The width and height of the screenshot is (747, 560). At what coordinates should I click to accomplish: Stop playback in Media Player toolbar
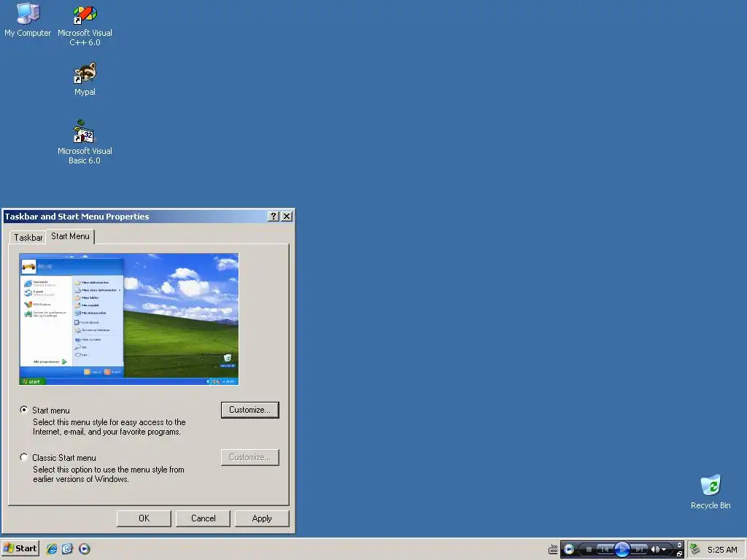pyautogui.click(x=589, y=549)
